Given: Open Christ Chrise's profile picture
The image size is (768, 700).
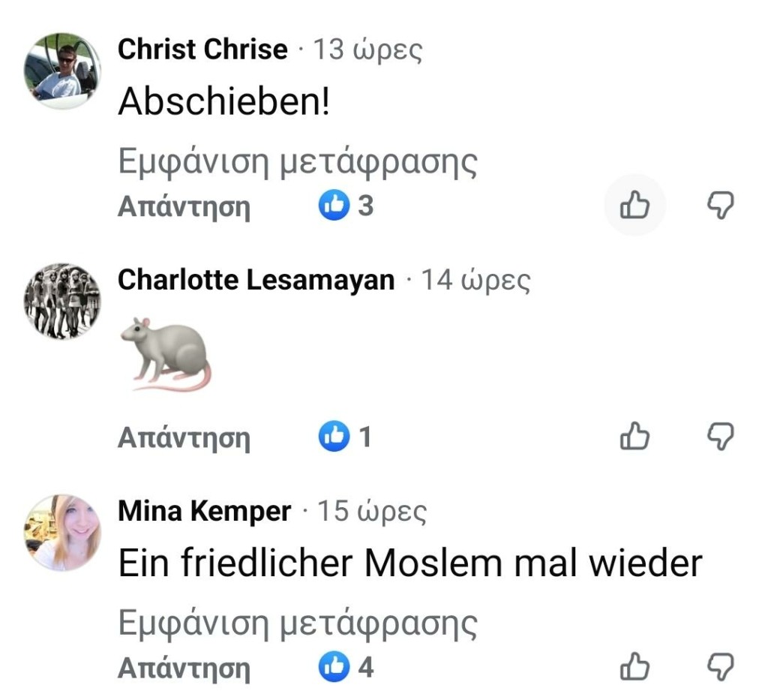Looking at the screenshot, I should [x=62, y=72].
